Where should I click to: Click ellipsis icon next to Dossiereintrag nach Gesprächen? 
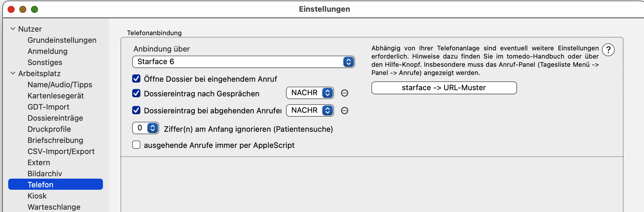point(345,93)
